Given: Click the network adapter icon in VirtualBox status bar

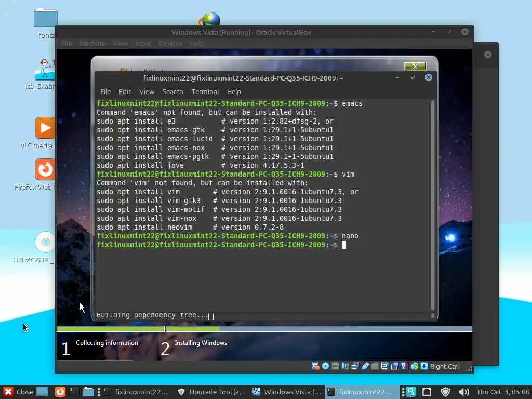Looking at the screenshot, I should 355,366.
